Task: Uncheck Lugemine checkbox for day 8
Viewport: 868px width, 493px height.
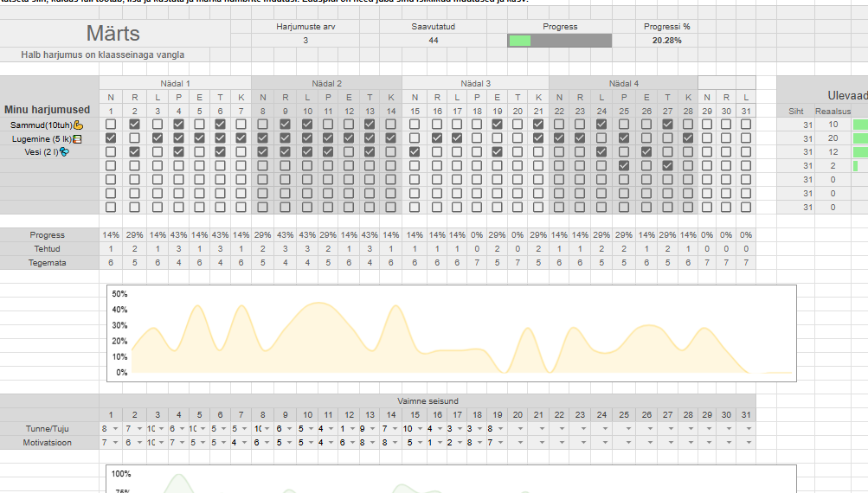Action: [x=262, y=138]
